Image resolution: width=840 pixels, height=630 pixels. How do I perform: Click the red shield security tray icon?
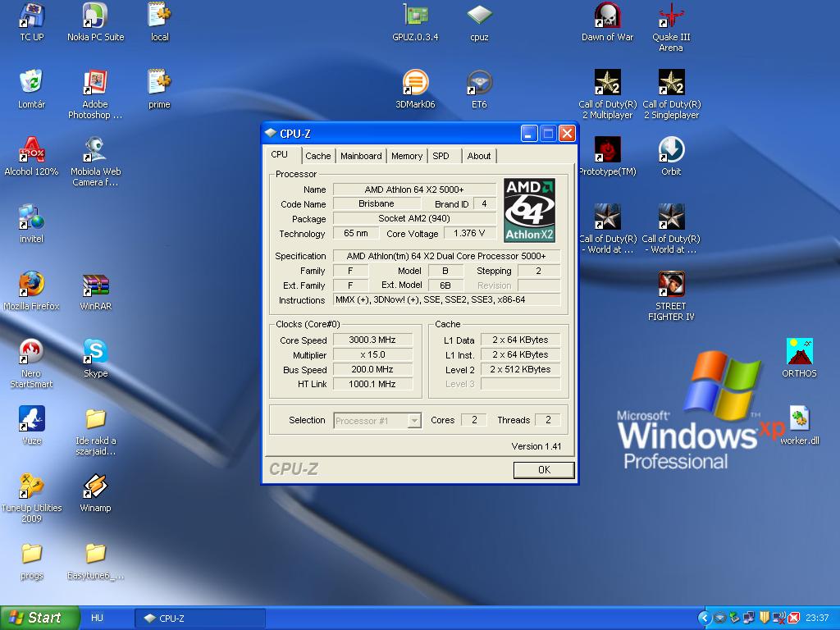[x=794, y=619]
